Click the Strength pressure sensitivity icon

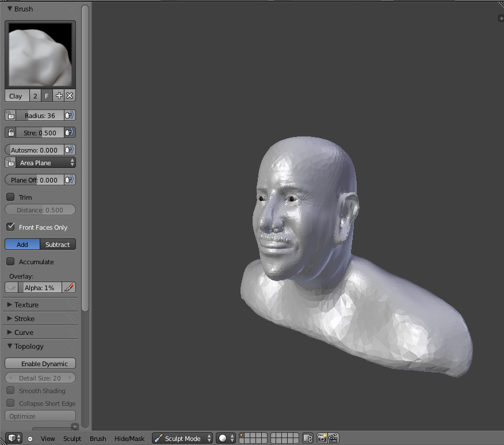pyautogui.click(x=69, y=133)
